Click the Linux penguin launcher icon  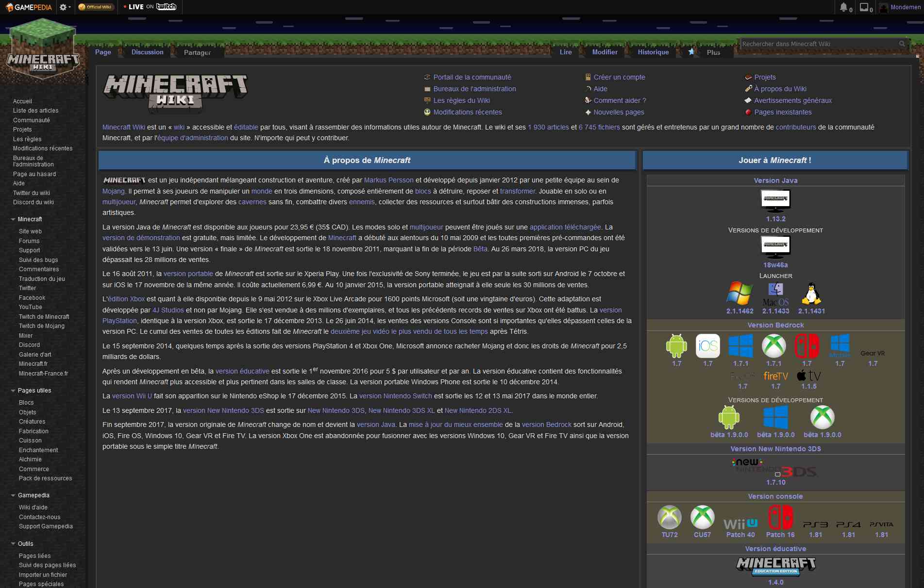811,294
